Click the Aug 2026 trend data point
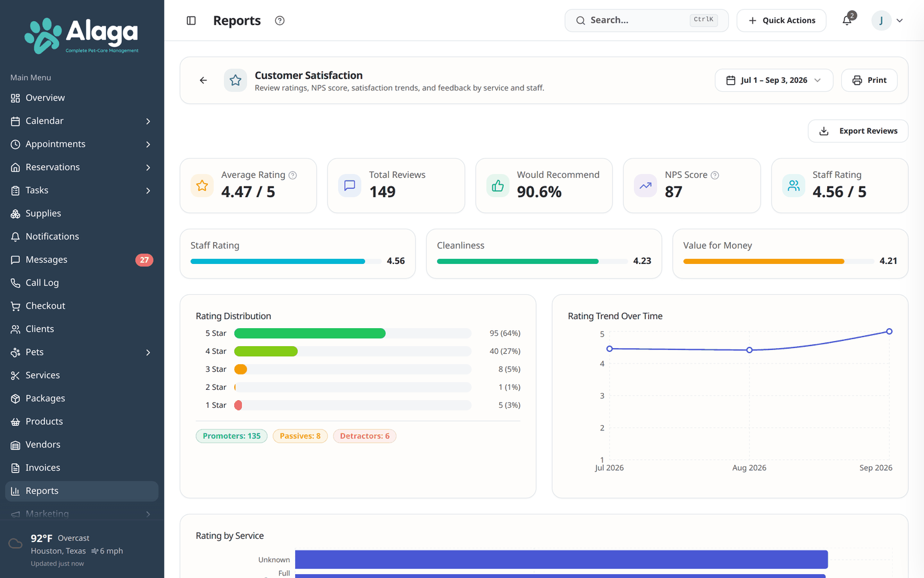The image size is (924, 578). pyautogui.click(x=749, y=350)
